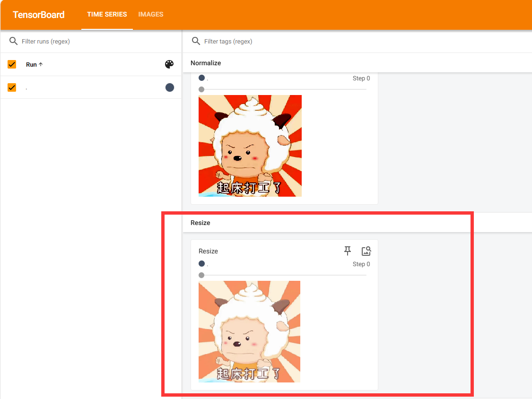Click the search icon in Filter tags

(196, 41)
